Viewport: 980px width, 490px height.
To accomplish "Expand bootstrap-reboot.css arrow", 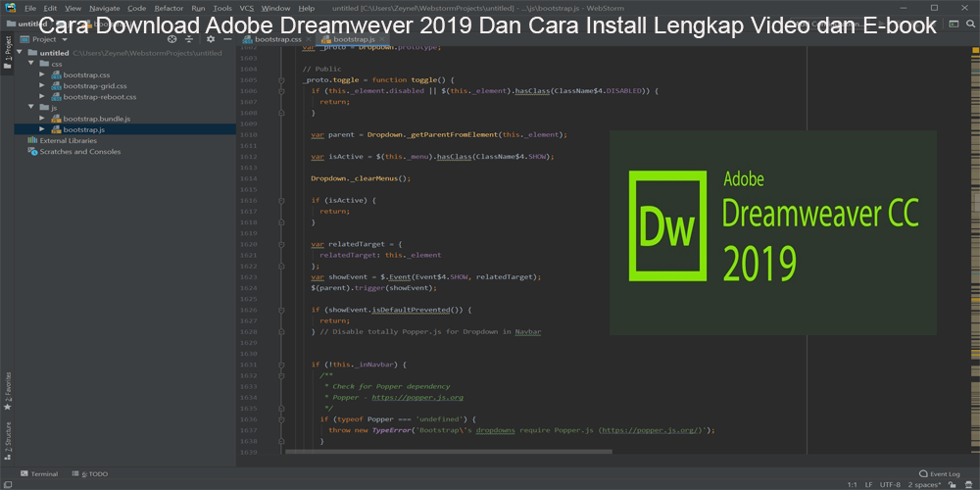I will click(x=42, y=97).
